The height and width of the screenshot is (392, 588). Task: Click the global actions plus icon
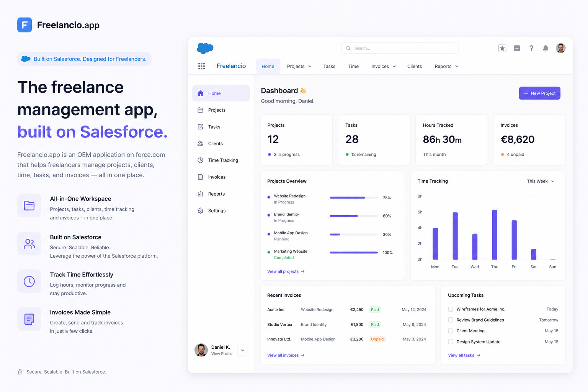tap(517, 48)
